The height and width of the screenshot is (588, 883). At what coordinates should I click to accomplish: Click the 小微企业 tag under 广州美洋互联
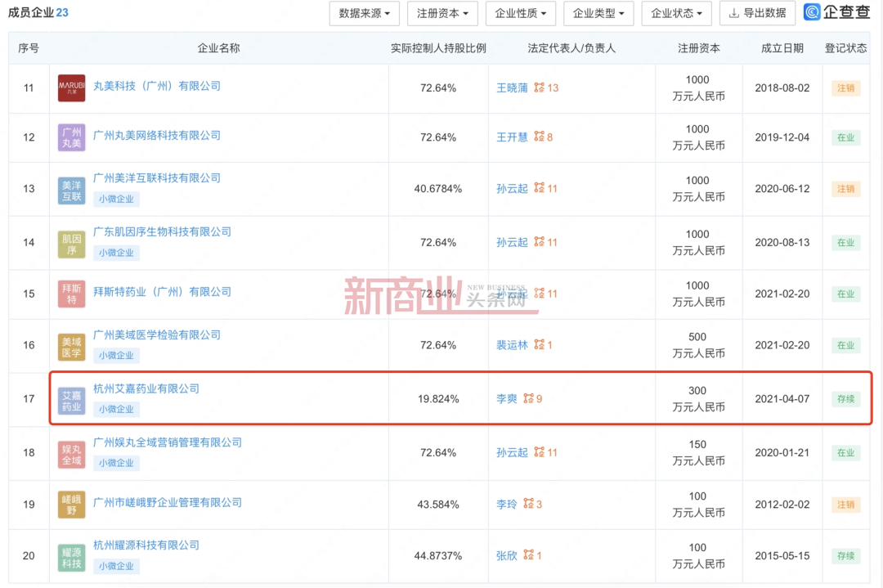click(117, 199)
